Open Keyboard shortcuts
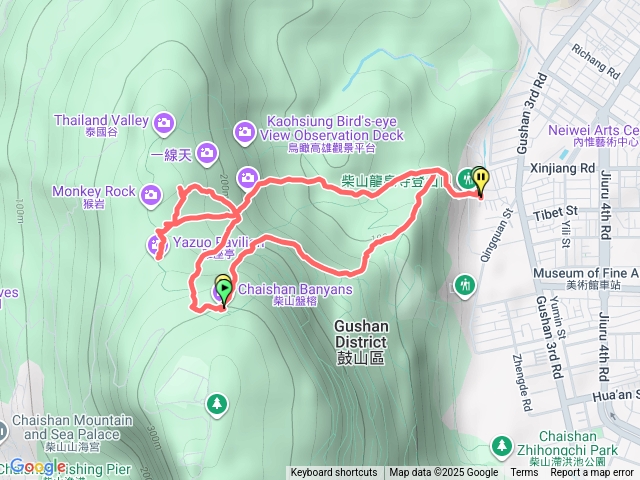 coord(333,473)
